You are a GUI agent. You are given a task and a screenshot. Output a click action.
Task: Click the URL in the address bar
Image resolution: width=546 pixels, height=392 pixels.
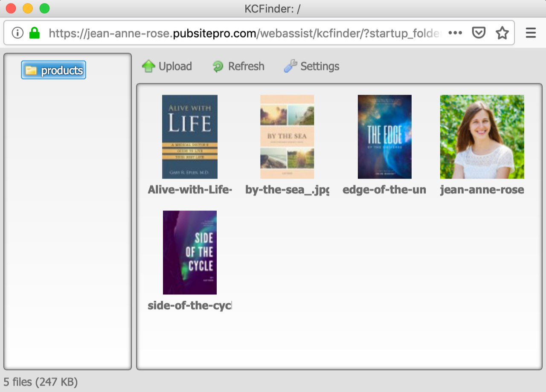245,33
